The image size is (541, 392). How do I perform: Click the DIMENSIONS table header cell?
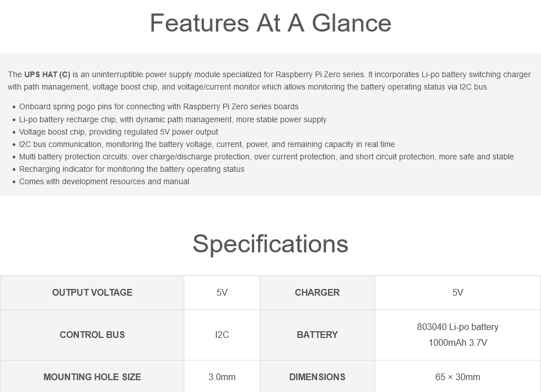tap(317, 376)
